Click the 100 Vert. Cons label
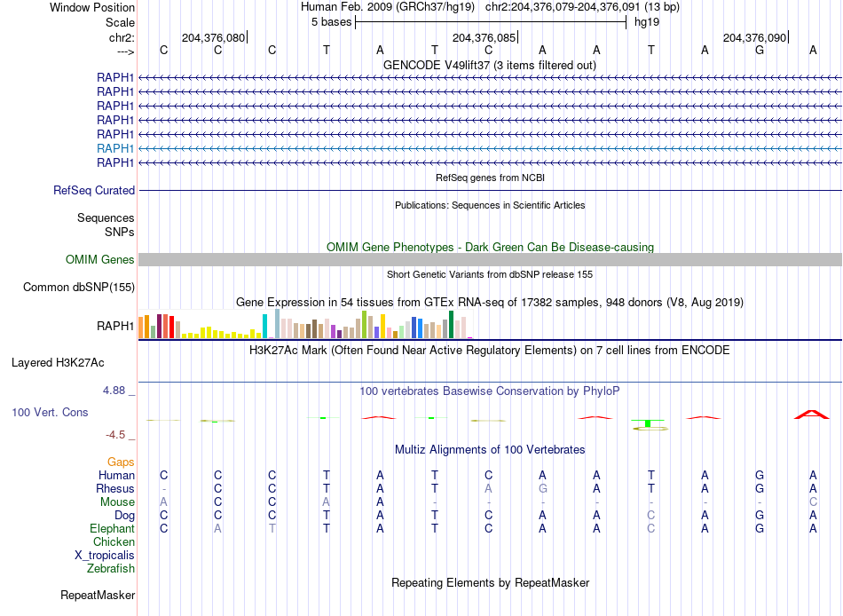The height and width of the screenshot is (616, 843). coord(50,412)
